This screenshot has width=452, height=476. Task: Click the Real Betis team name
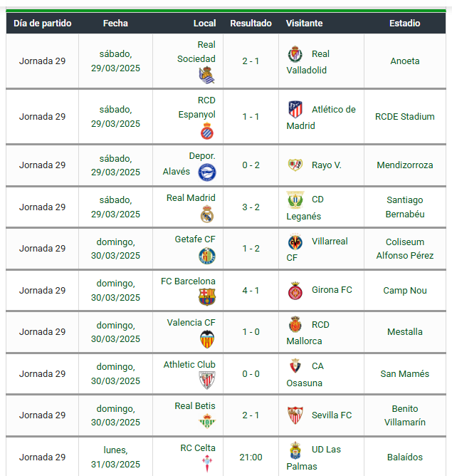pyautogui.click(x=195, y=406)
